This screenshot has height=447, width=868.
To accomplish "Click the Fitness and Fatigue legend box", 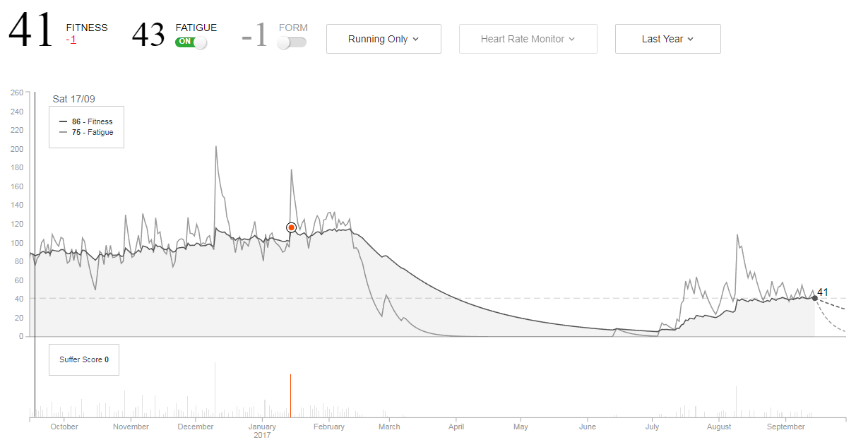I will tap(86, 127).
